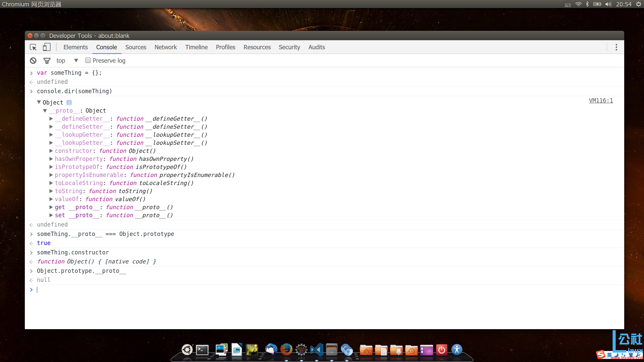Launch Firefox from the dock
The width and height of the screenshot is (644, 362).
pos(286,350)
